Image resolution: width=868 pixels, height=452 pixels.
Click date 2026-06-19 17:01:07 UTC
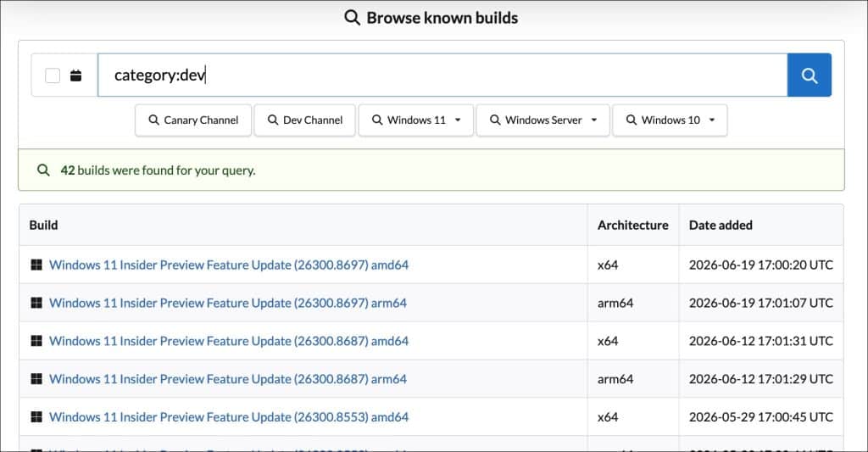(760, 303)
